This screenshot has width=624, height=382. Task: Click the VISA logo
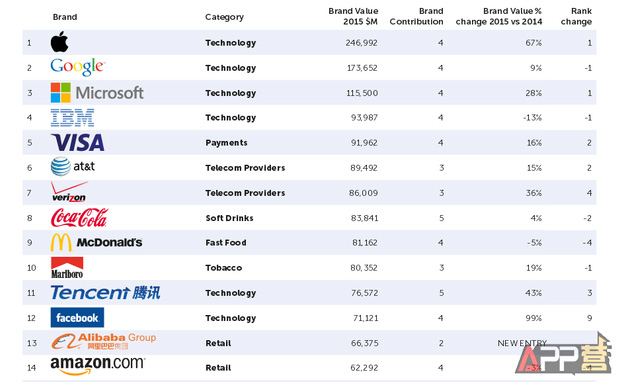(x=78, y=142)
